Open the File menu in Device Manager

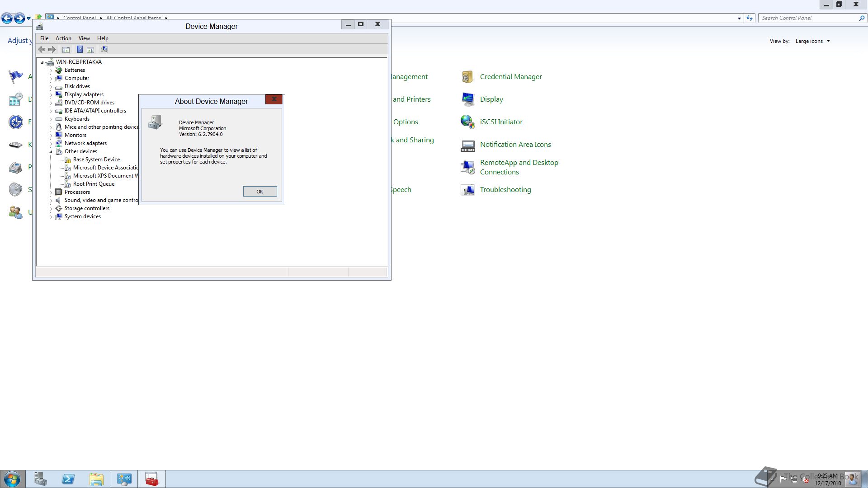pyautogui.click(x=44, y=38)
